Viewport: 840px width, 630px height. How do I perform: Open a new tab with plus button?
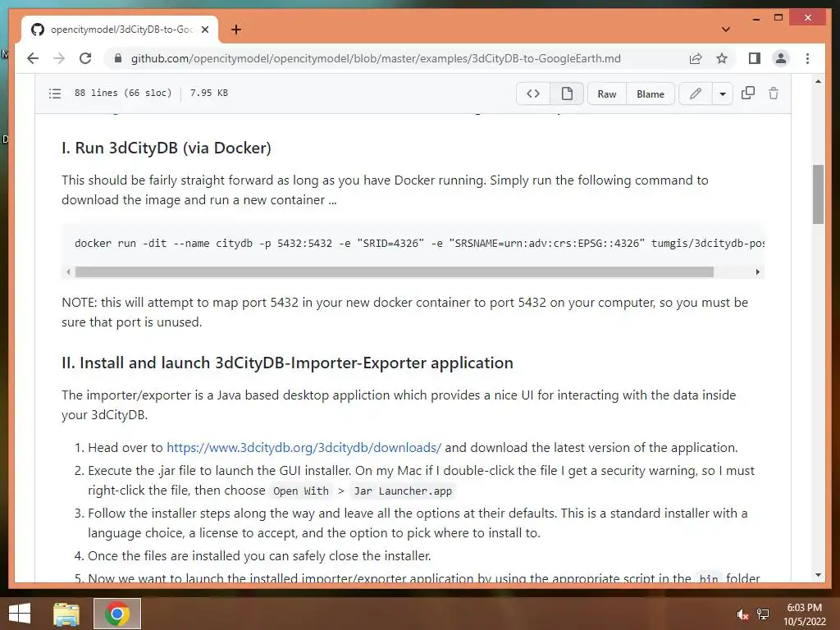click(235, 30)
